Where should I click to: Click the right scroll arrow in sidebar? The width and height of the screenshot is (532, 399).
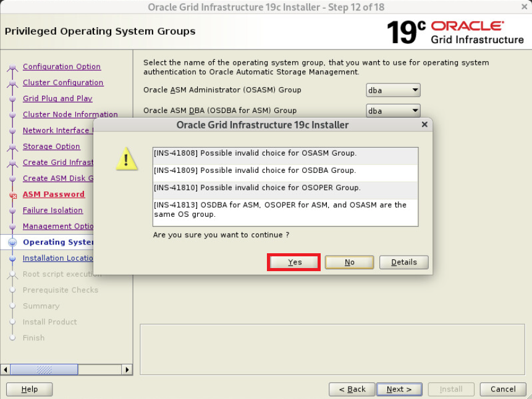click(127, 369)
